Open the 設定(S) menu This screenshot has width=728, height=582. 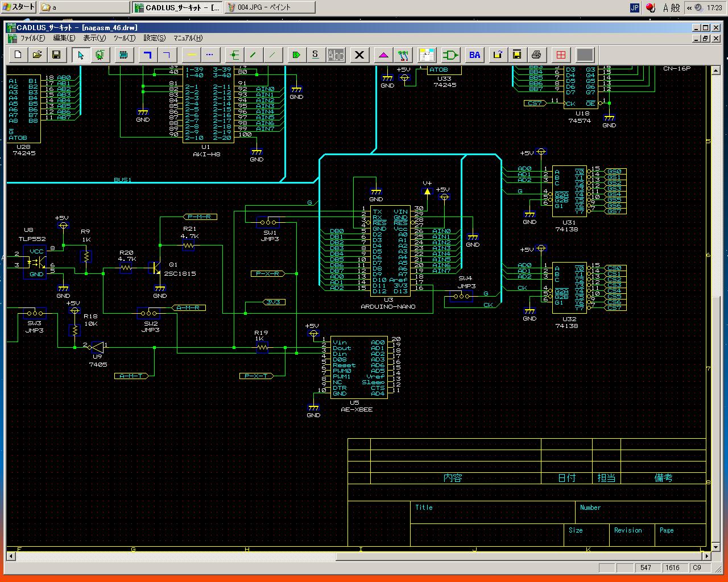pos(154,38)
